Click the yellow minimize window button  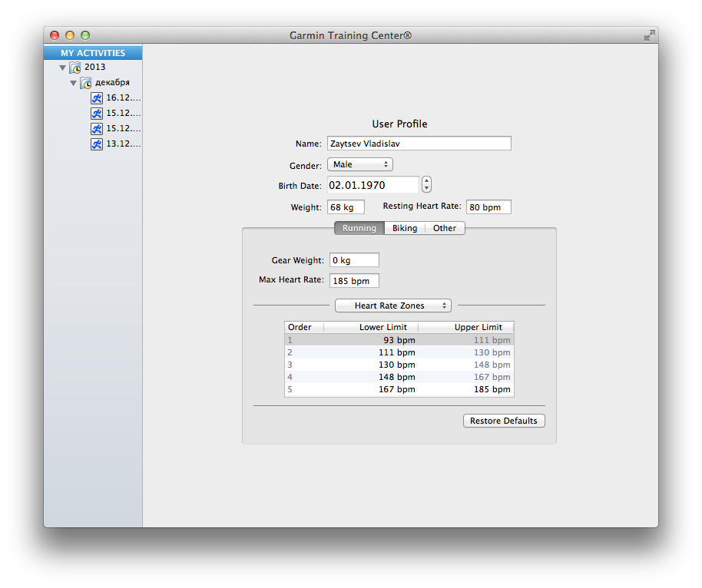pyautogui.click(x=70, y=35)
